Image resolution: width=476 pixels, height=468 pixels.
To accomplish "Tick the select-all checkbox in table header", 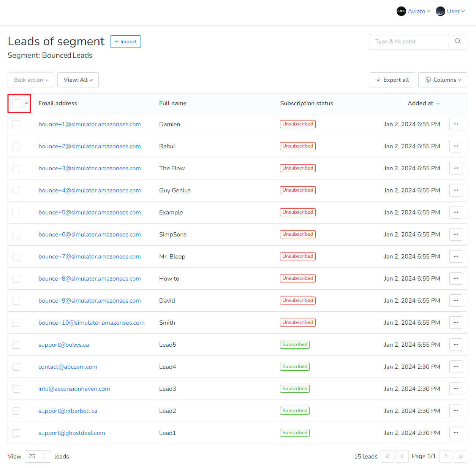I will point(16,103).
